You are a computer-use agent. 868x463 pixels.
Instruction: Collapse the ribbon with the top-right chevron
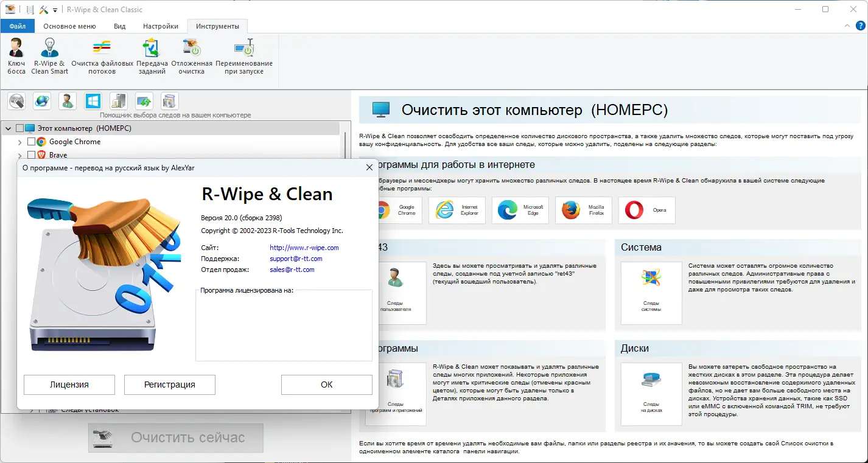pos(849,26)
